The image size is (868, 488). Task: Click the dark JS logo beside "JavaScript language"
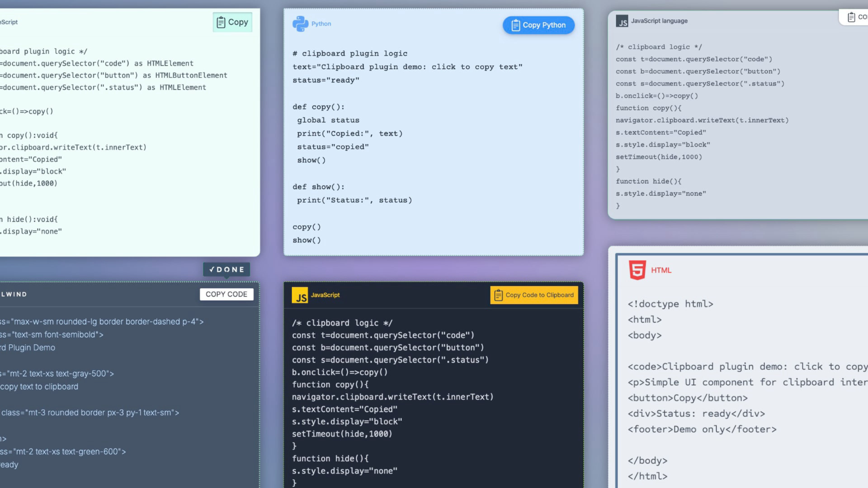pos(622,21)
